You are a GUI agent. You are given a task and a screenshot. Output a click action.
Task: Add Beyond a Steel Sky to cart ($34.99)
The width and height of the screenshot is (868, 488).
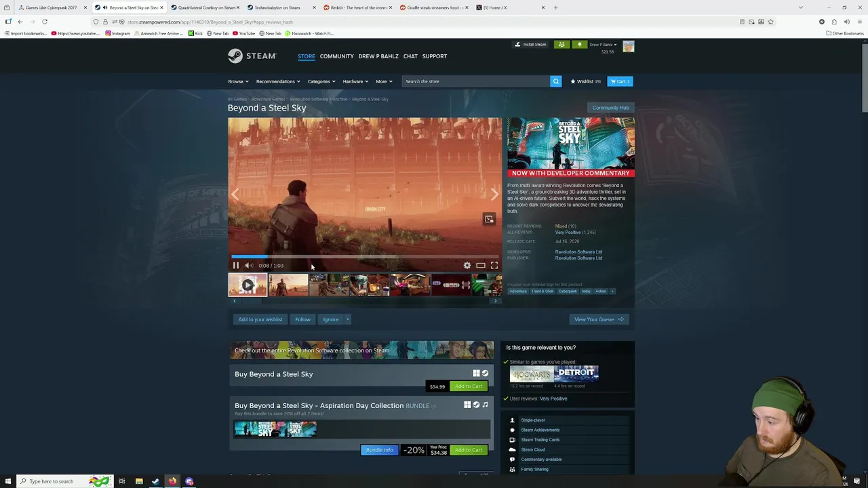(469, 386)
